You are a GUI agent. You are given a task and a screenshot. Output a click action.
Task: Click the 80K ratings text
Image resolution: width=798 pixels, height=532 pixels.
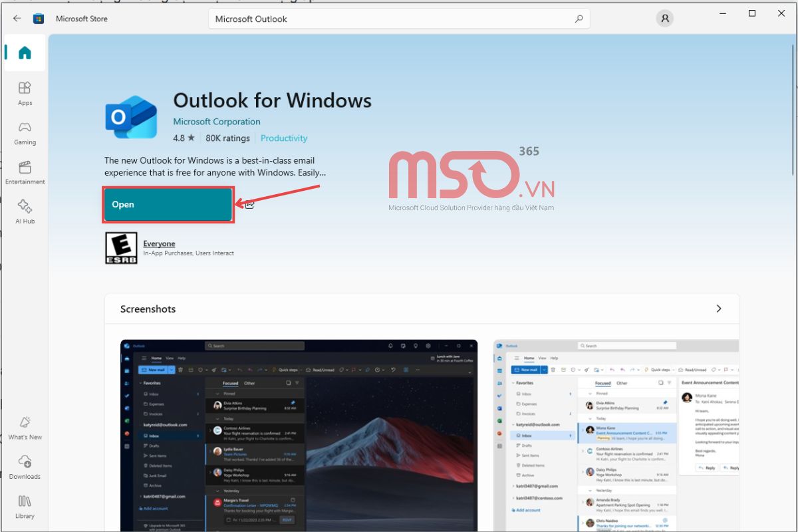point(227,138)
